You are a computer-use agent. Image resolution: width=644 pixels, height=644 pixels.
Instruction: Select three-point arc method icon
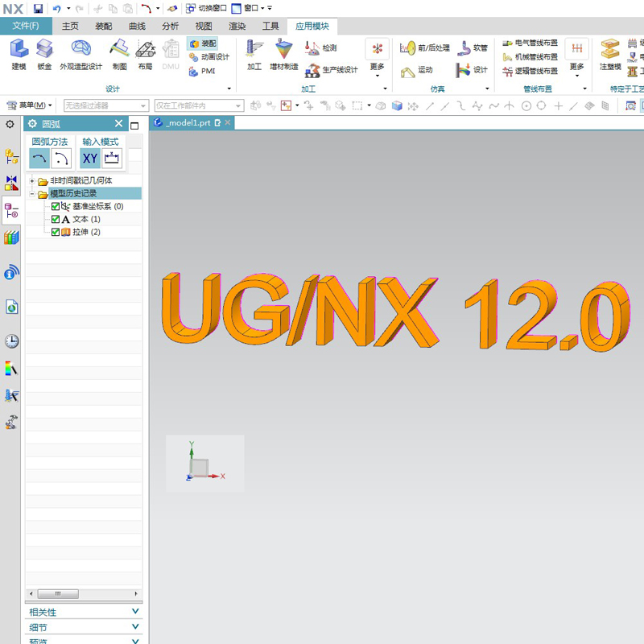[39, 159]
